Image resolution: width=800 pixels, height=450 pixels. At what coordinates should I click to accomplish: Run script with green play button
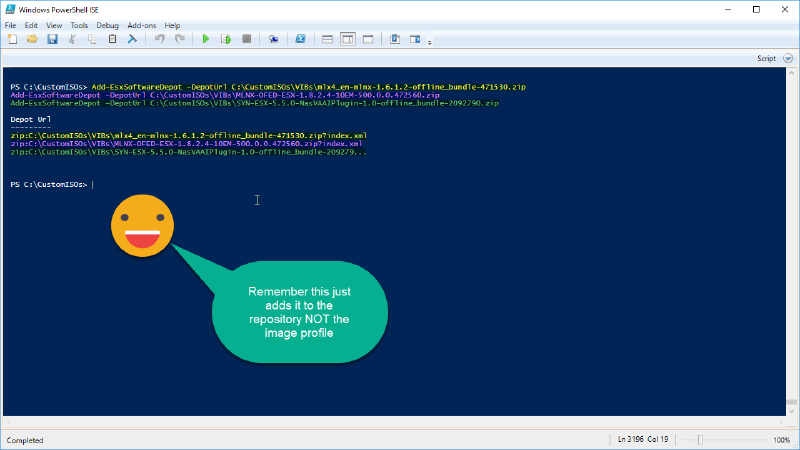[206, 39]
